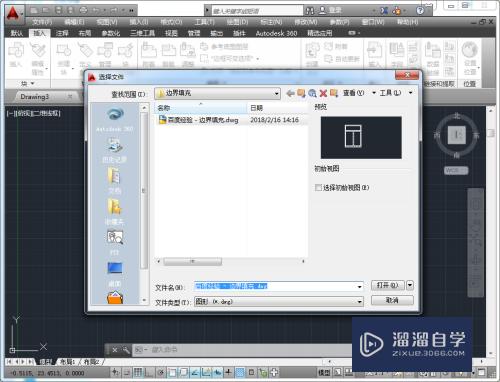
Task: Click the create new folder icon in dialog
Action: pyautogui.click(x=334, y=93)
